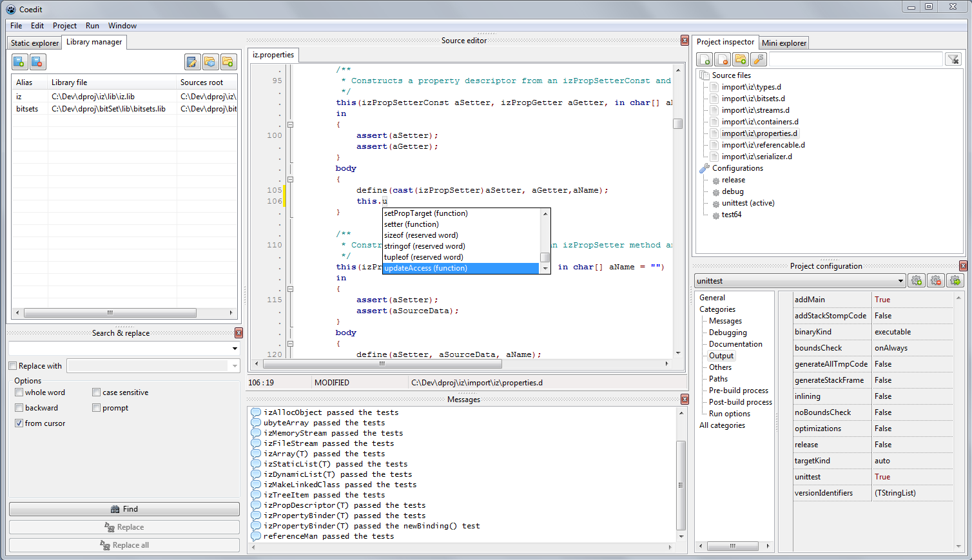This screenshot has height=560, width=972.
Task: Remove the selected library entry
Action: tap(37, 61)
